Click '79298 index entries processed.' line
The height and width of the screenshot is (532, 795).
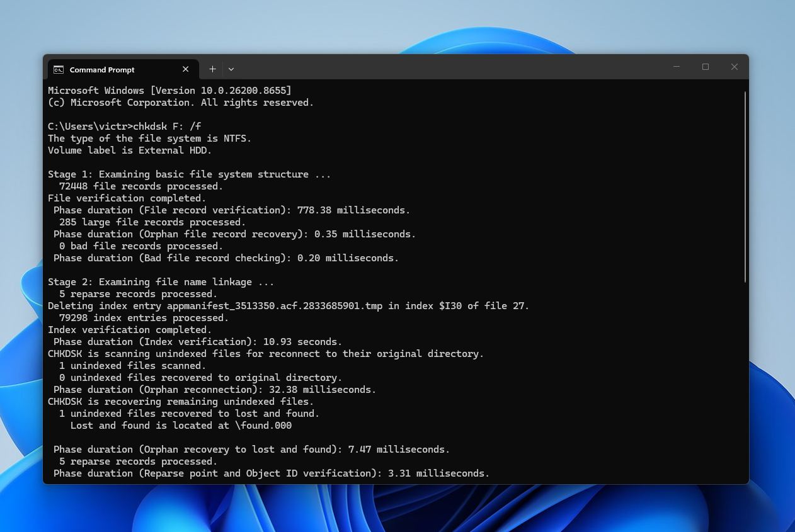click(144, 318)
